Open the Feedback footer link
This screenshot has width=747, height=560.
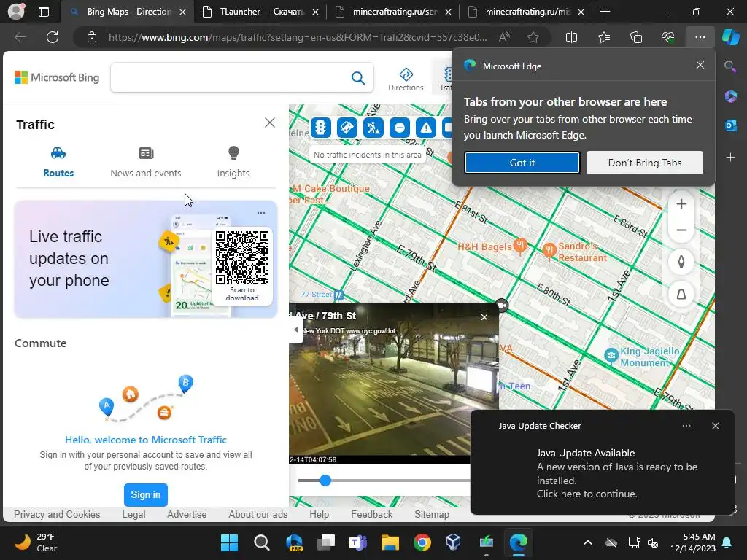coord(371,514)
